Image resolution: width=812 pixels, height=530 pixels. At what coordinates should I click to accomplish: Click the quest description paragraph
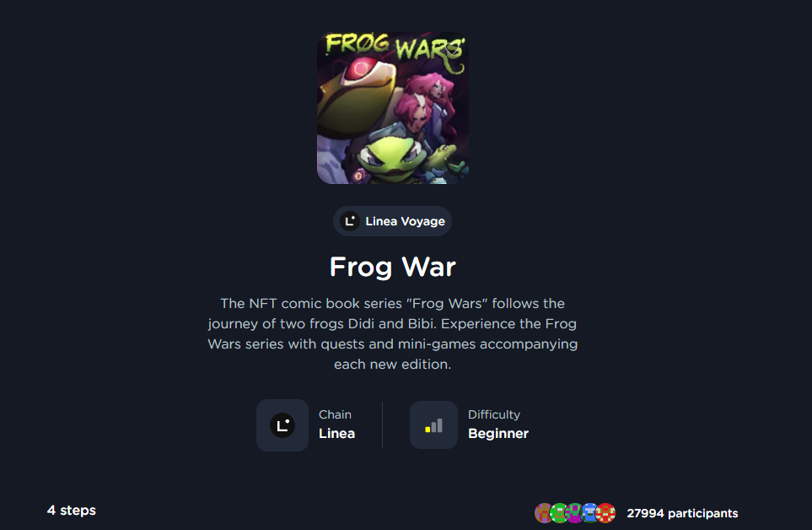(x=393, y=333)
